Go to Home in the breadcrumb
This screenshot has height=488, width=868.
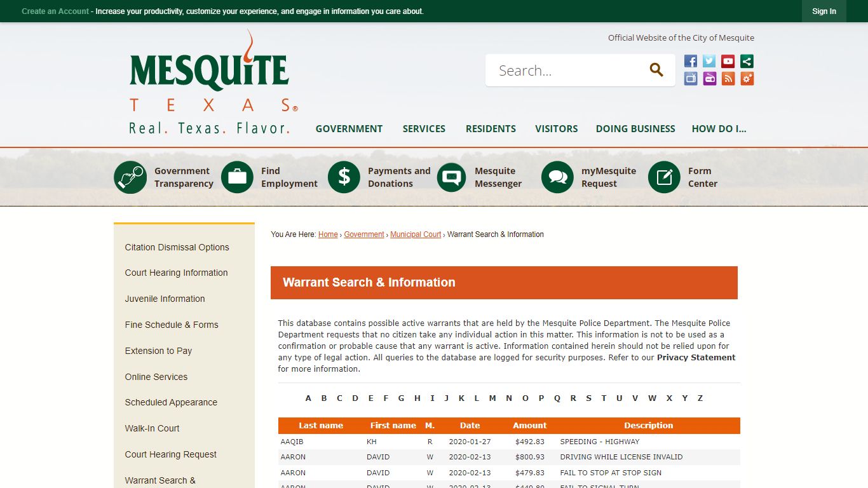pos(328,234)
